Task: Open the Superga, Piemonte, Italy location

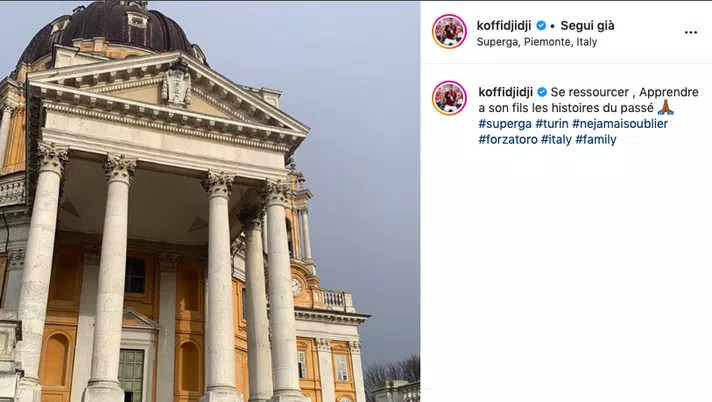Action: 537,42
